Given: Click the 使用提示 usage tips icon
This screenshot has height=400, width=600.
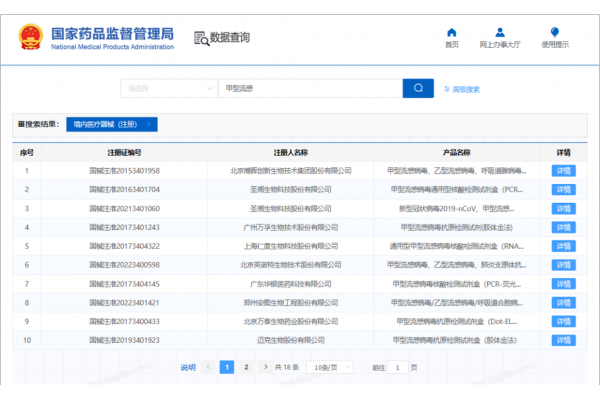Looking at the screenshot, I should [x=555, y=33].
